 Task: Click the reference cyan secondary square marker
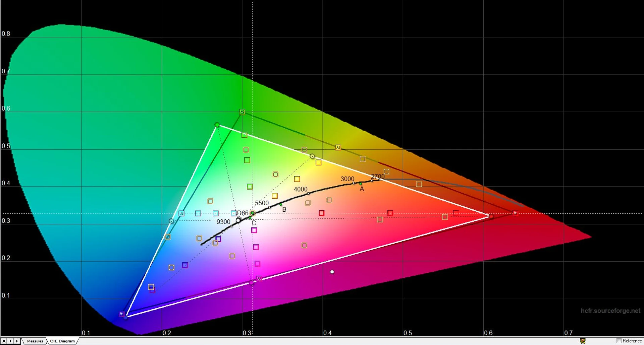click(x=181, y=213)
